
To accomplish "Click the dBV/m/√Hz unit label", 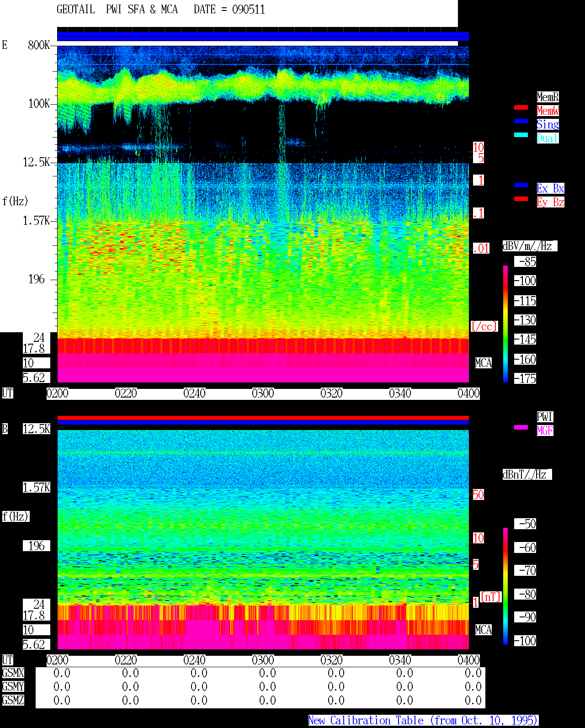I will point(530,246).
